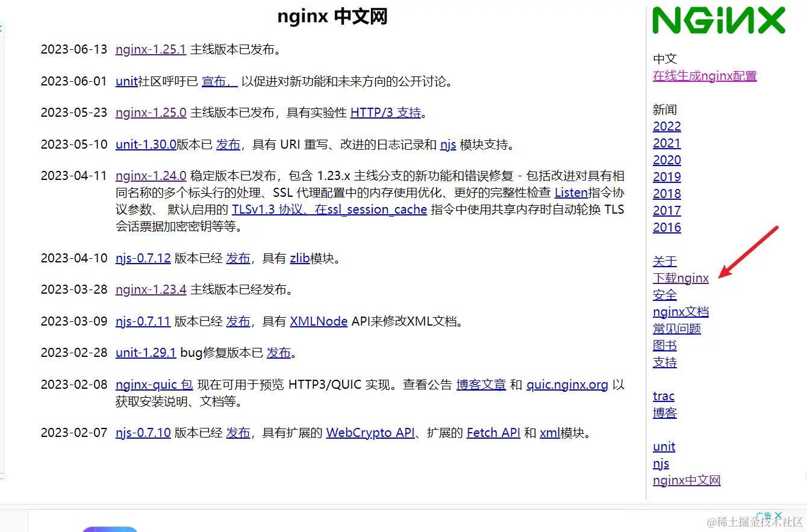This screenshot has width=807, height=532.
Task: Open the Fetch API link
Action: coord(493,433)
